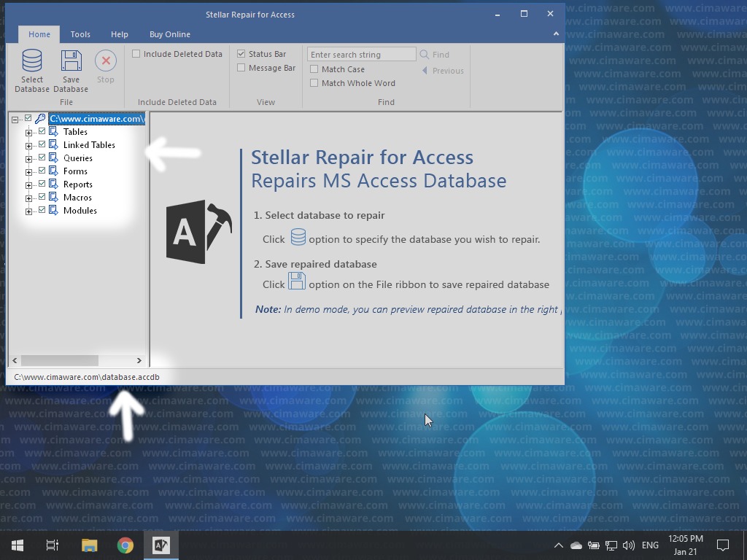Collapse the ribbon with the chevron icon
This screenshot has width=747, height=560.
coord(556,34)
